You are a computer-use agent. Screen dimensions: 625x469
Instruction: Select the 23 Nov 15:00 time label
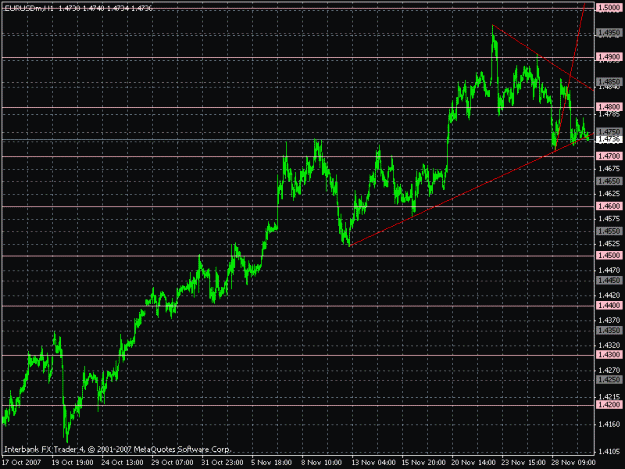pyautogui.click(x=523, y=463)
